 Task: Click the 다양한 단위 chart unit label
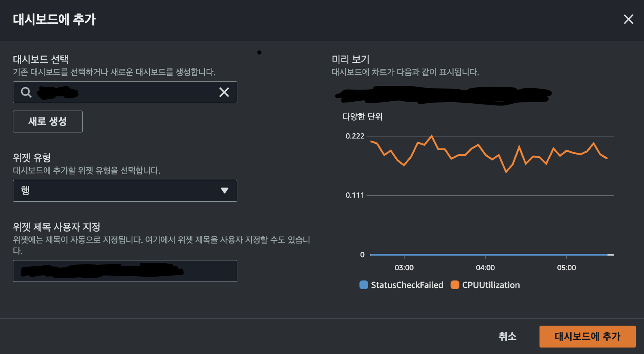tap(363, 117)
